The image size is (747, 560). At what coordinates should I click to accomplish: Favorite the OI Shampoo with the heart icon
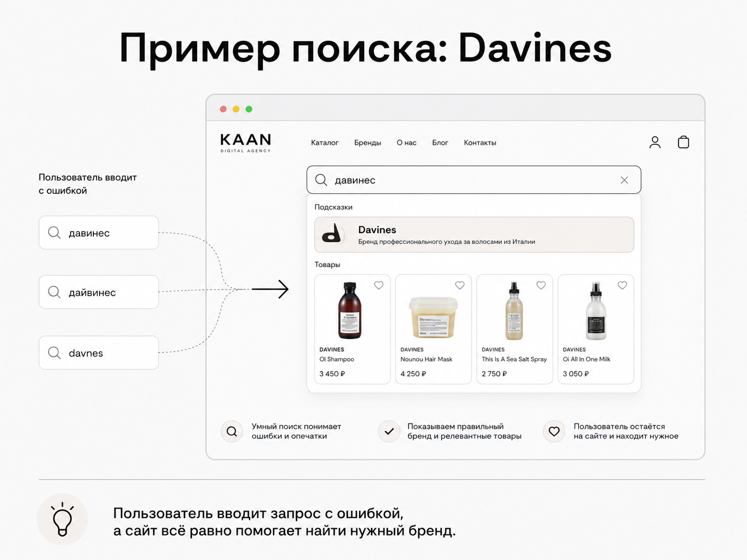pyautogui.click(x=379, y=285)
